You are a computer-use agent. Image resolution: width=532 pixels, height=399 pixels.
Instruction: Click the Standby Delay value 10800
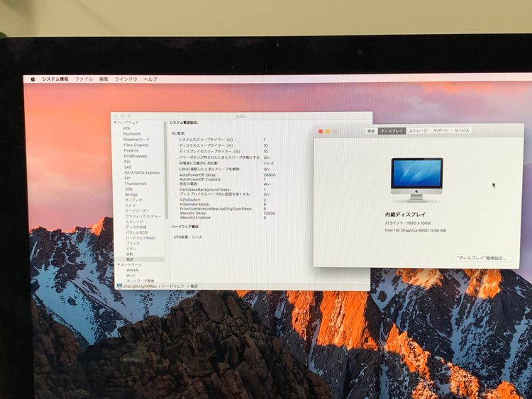point(270,213)
